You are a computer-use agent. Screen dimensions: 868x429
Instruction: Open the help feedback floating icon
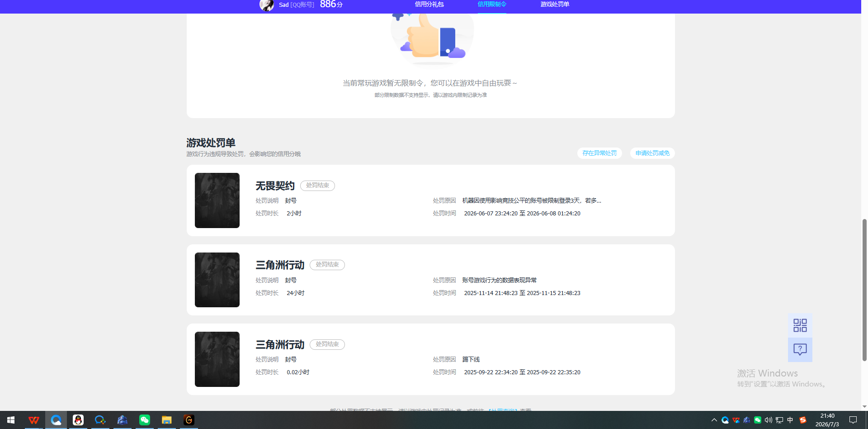(800, 350)
